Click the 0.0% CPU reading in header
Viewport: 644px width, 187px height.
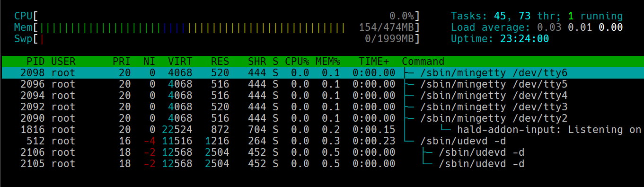point(401,16)
